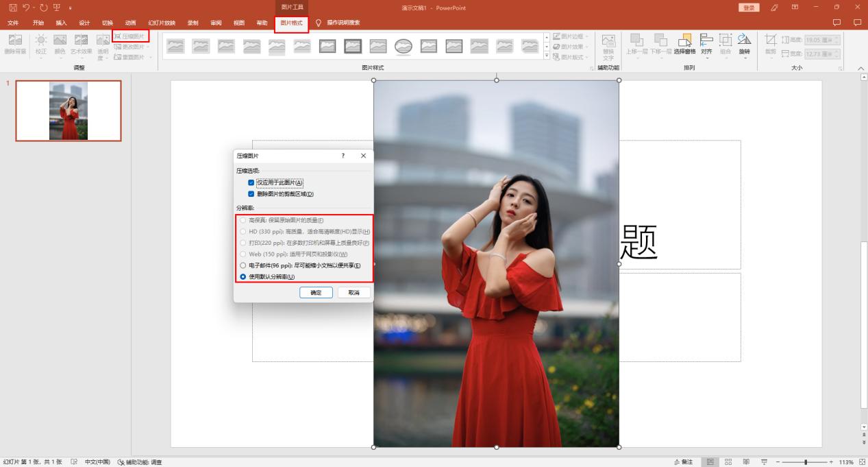Click the 确定 button in dialog
The image size is (868, 467).
click(x=316, y=293)
